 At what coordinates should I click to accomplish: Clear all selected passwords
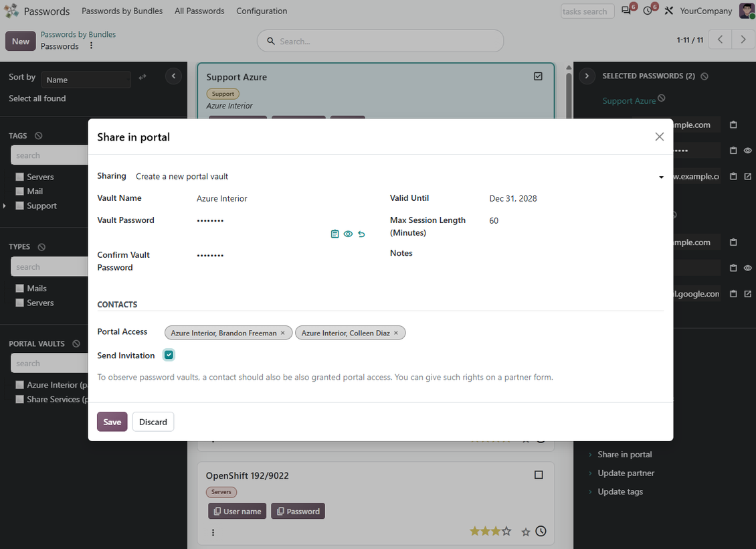click(704, 76)
